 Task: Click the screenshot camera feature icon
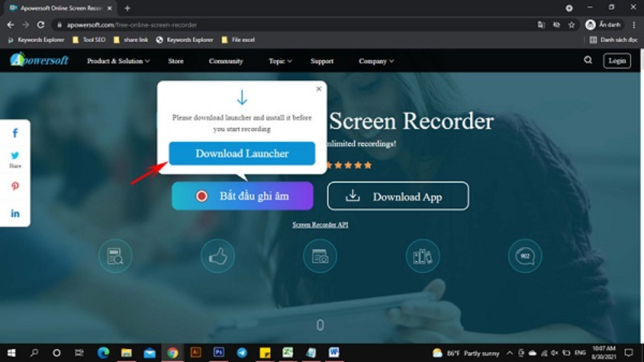point(320,256)
